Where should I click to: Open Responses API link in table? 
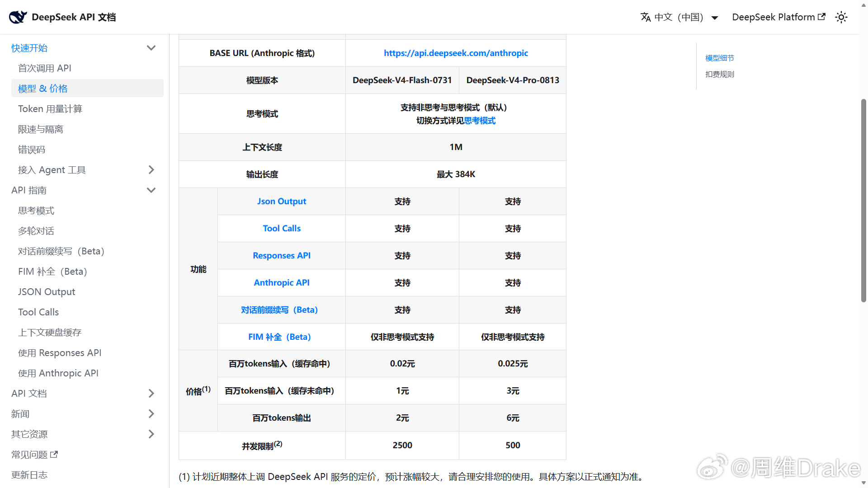tap(282, 255)
